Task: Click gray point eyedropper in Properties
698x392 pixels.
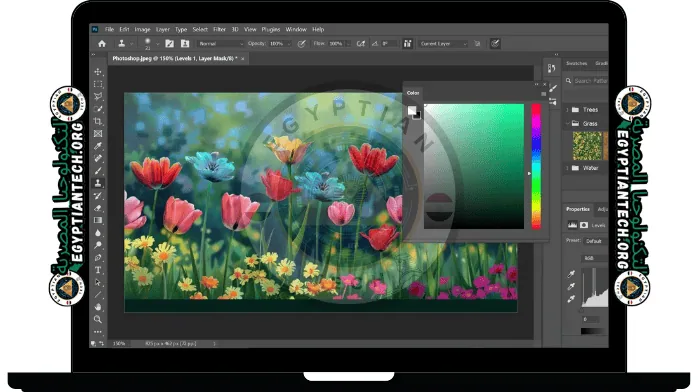Action: (571, 287)
